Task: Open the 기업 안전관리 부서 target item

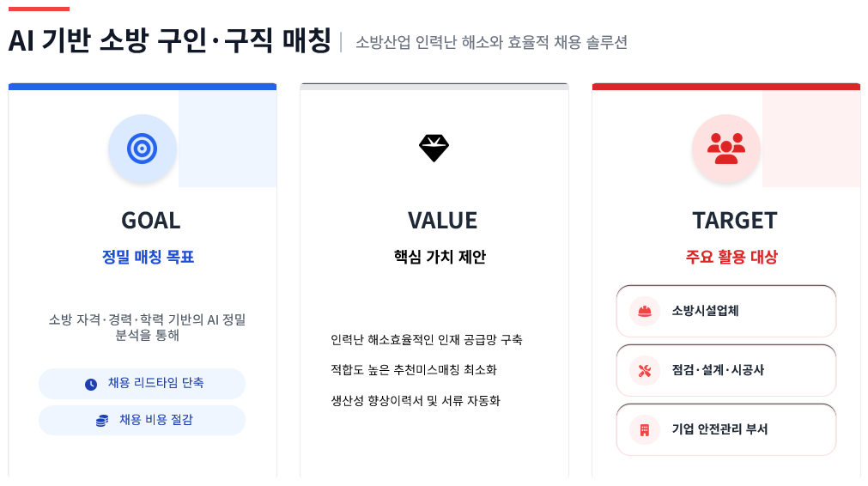Action: 725,429
